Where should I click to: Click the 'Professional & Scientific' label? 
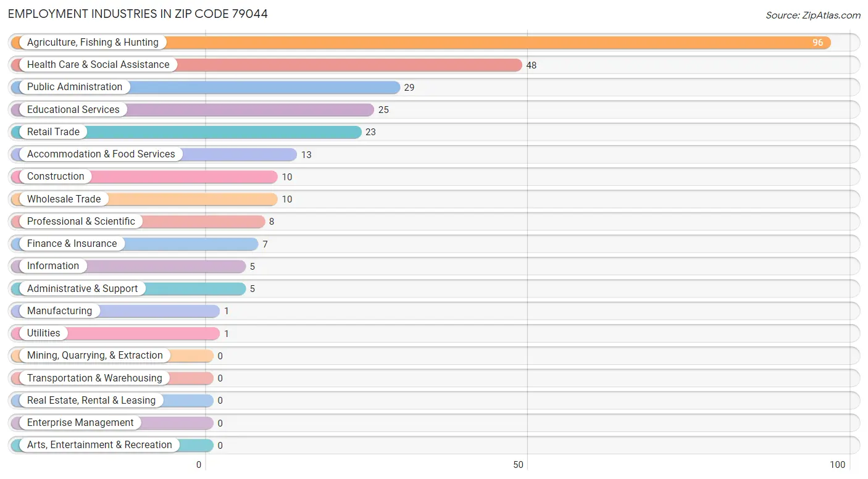click(81, 222)
